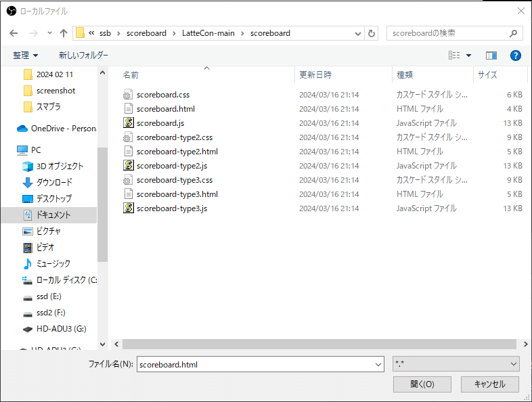Open the file name history dropdown

pyautogui.click(x=378, y=364)
